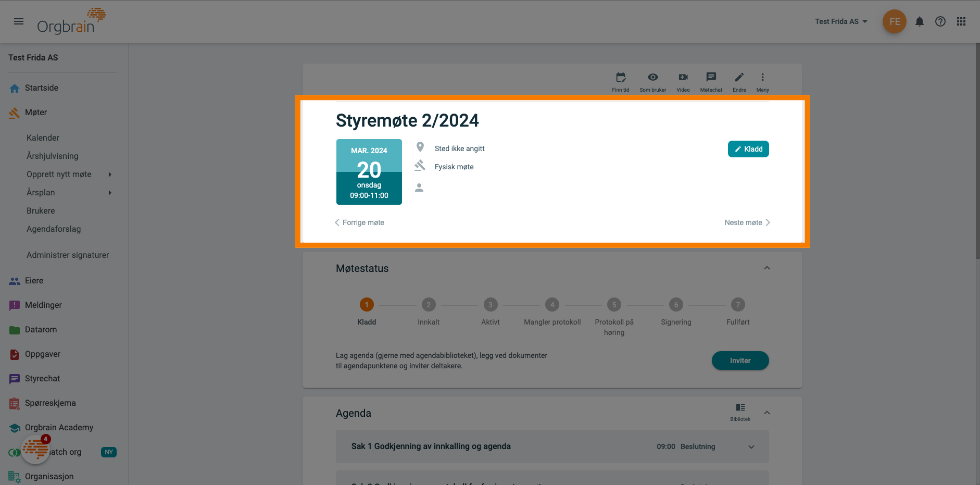The height and width of the screenshot is (485, 980).
Task: Expand Sak 1 Godkjenning av innkalling
Action: (751, 447)
